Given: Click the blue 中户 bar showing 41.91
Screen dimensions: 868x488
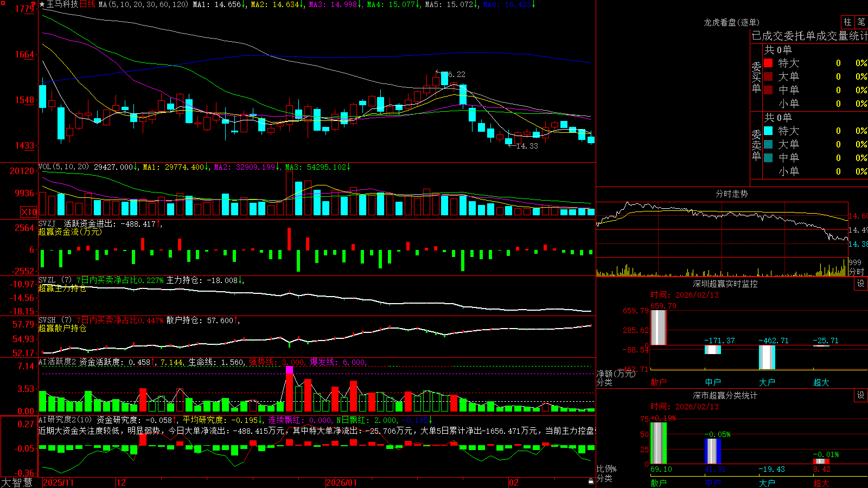Looking at the screenshot, I should point(713,452).
